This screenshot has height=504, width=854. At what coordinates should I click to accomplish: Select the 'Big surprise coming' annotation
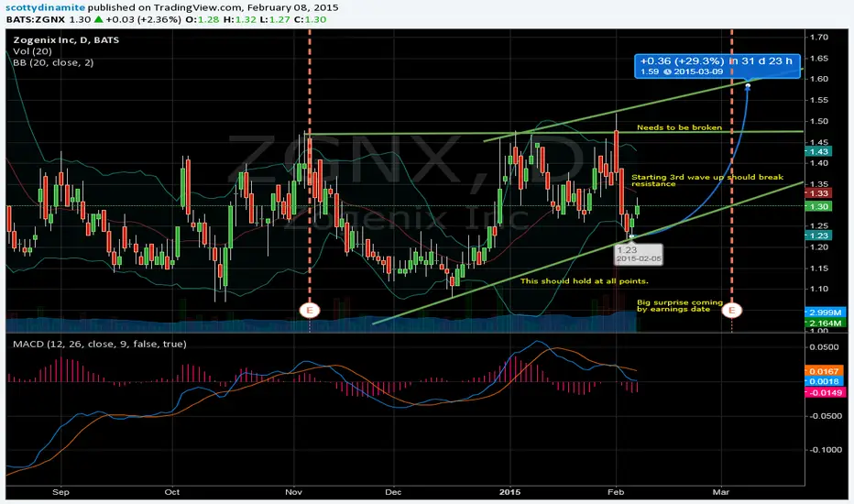pos(680,306)
